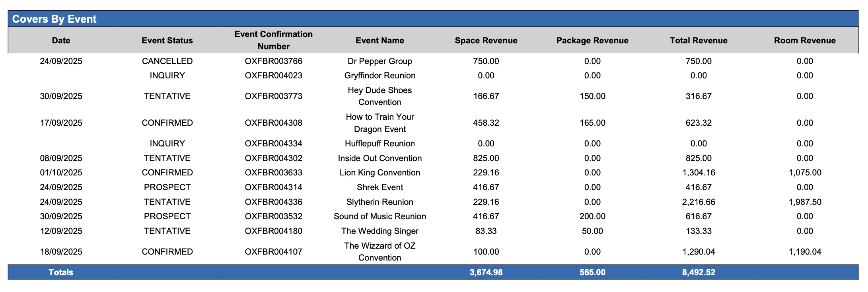Select the Totals row label

coord(61,273)
